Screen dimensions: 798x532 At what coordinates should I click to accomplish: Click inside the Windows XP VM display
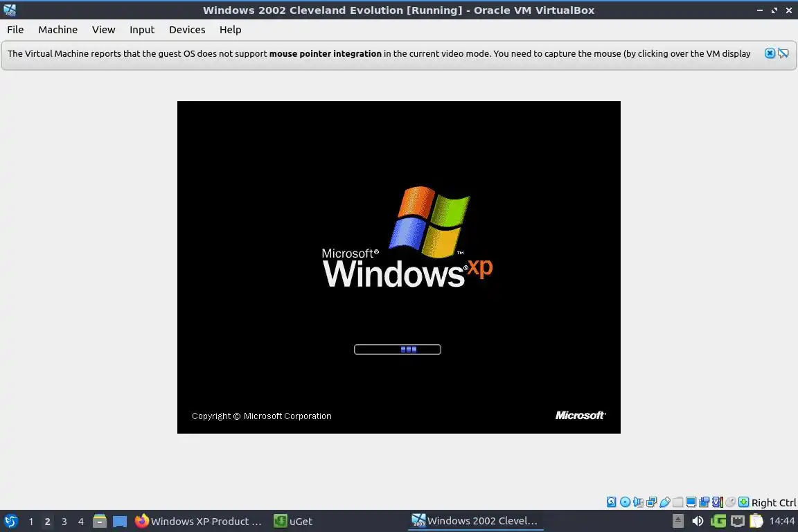tap(398, 267)
